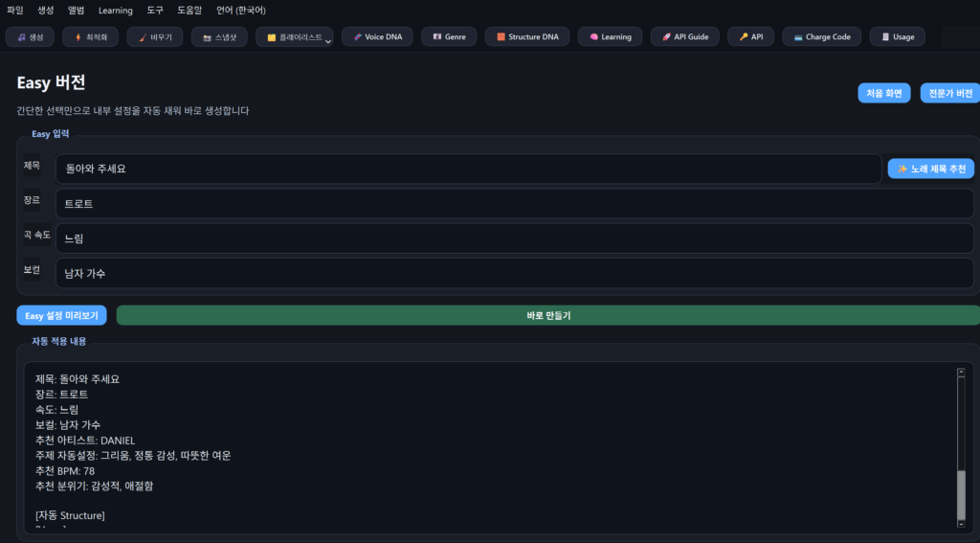Click the 주제 자동설정 line in preview
Screen dimensions: 980x543
tap(133, 456)
